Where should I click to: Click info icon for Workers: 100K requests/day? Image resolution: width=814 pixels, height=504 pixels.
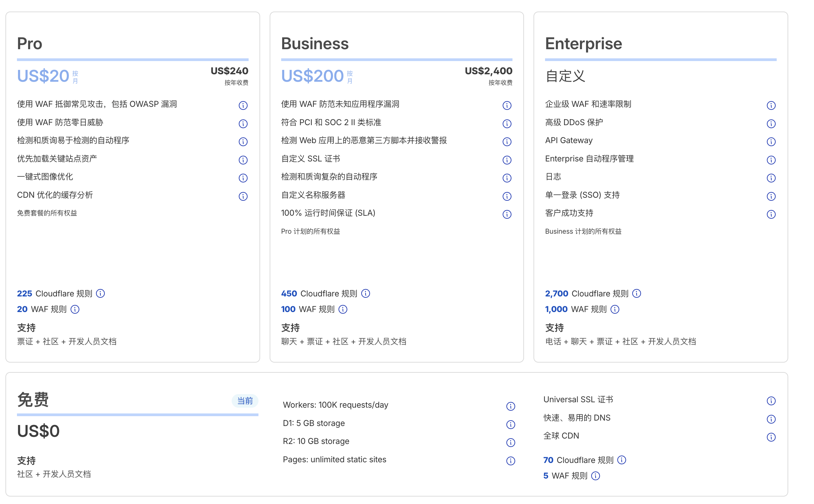[x=511, y=406]
